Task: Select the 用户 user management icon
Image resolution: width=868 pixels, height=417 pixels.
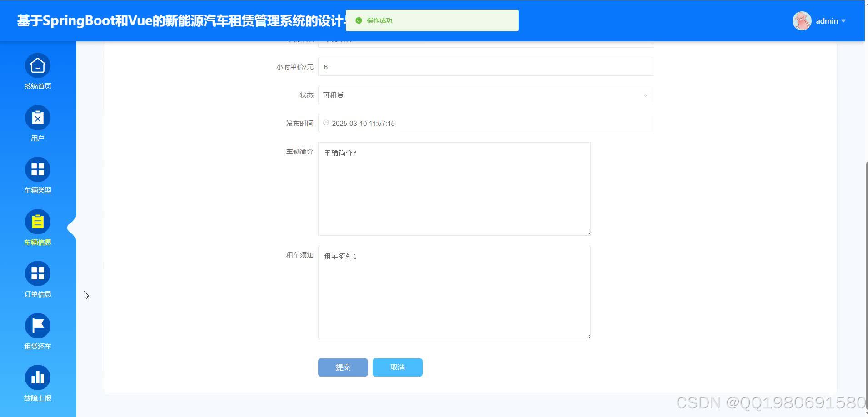Action: point(38,117)
